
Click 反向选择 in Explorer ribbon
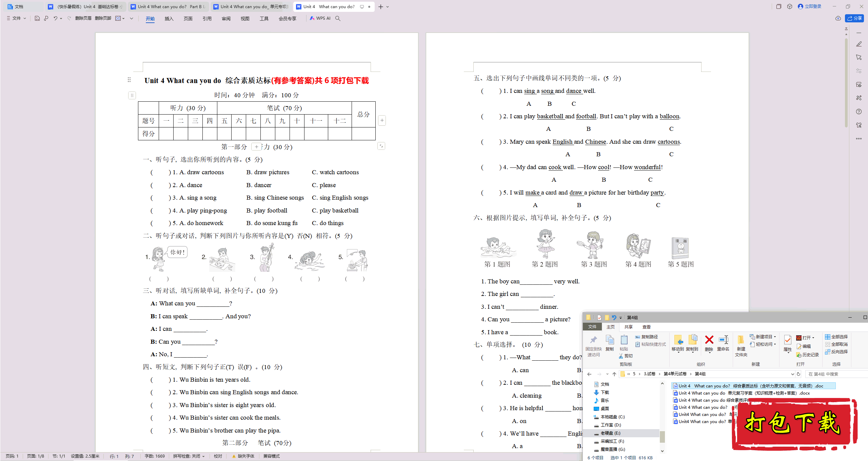(x=836, y=352)
